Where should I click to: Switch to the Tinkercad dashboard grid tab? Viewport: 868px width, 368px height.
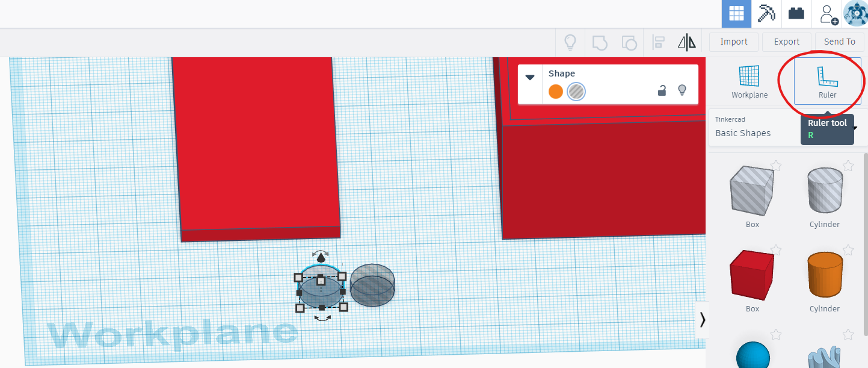point(736,13)
